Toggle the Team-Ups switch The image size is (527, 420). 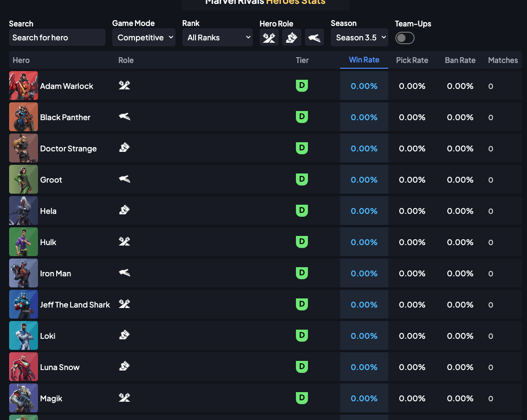point(404,37)
